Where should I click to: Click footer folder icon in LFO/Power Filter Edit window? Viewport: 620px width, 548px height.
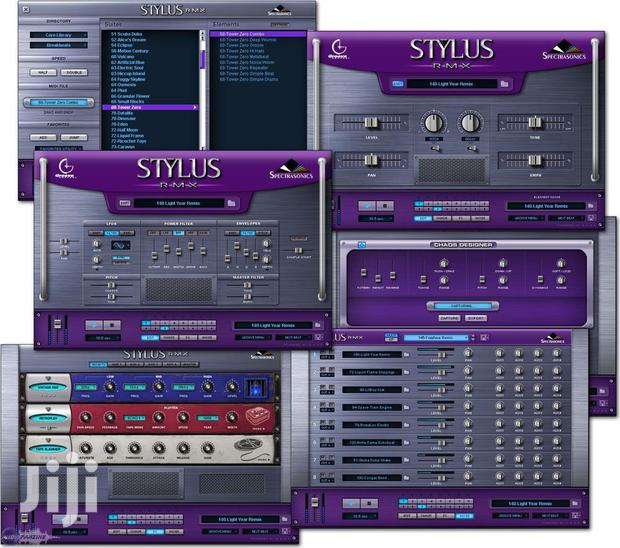coord(318,325)
